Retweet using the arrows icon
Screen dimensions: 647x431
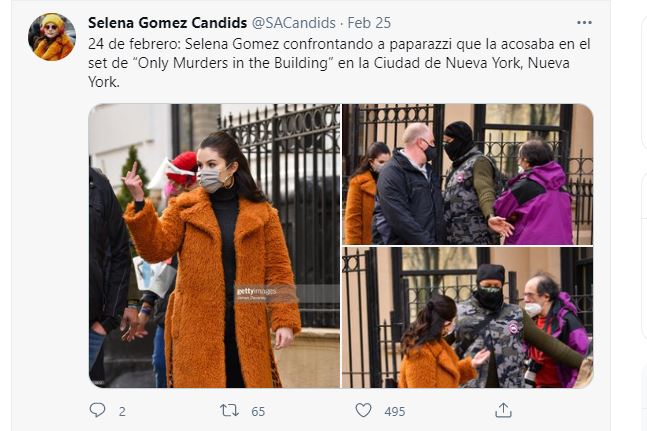click(229, 410)
